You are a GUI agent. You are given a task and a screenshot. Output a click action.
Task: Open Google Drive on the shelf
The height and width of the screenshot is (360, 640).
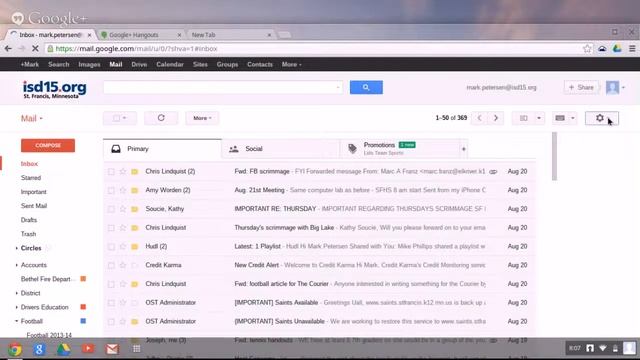click(x=63, y=349)
